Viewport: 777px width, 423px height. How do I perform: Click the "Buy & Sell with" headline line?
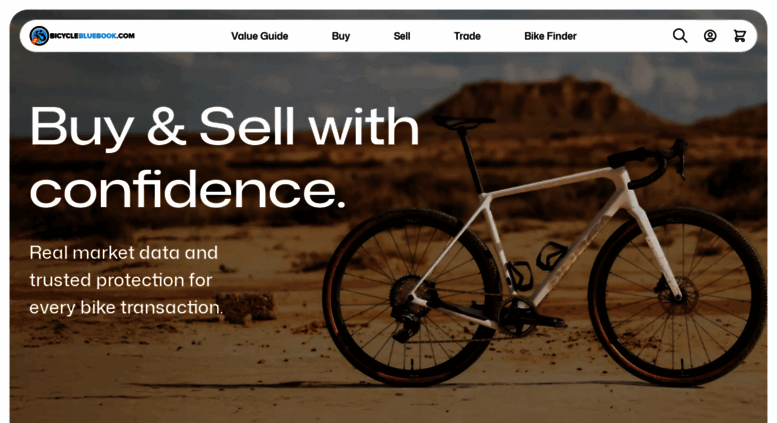[224, 127]
